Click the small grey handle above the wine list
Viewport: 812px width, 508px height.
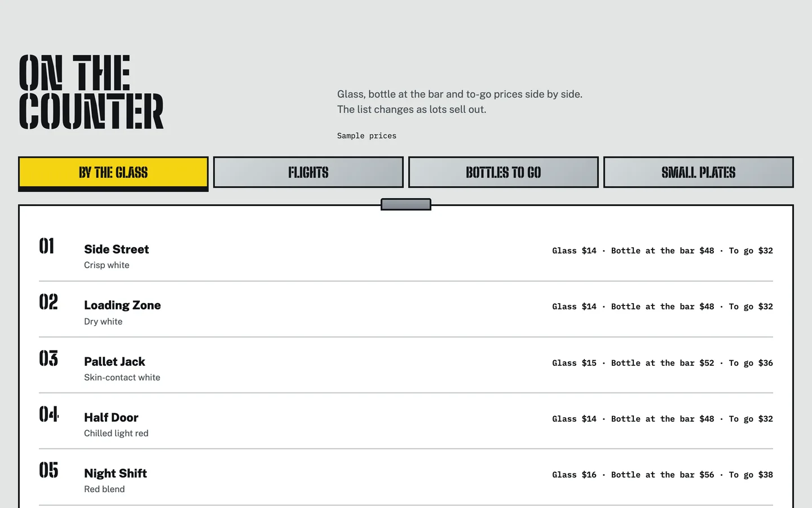click(406, 204)
